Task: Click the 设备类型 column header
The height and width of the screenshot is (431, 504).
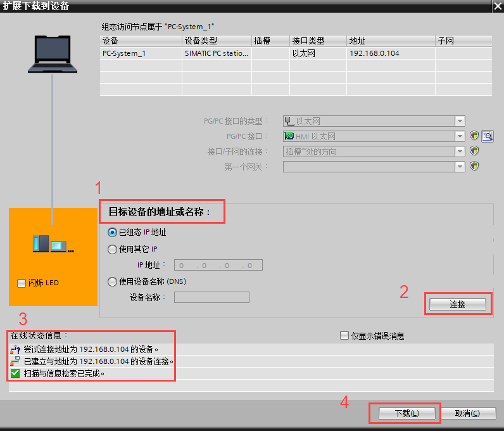Action: [x=217, y=41]
